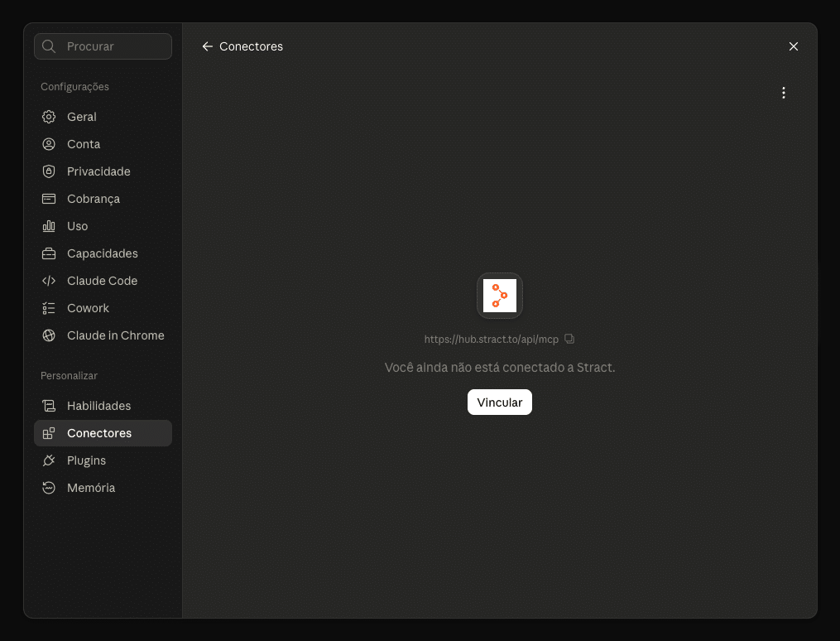This screenshot has width=840, height=641.
Task: Click the Cobrança card icon
Action: coord(49,199)
